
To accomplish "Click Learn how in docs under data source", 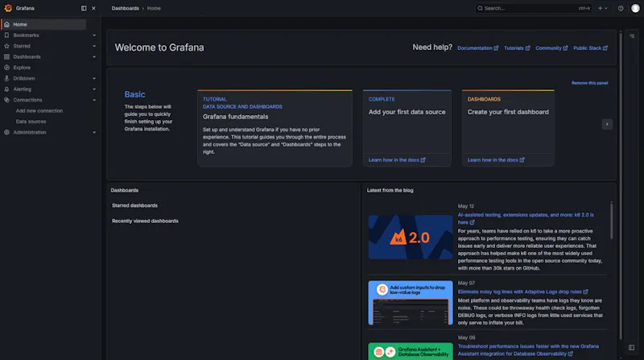I will pyautogui.click(x=397, y=159).
